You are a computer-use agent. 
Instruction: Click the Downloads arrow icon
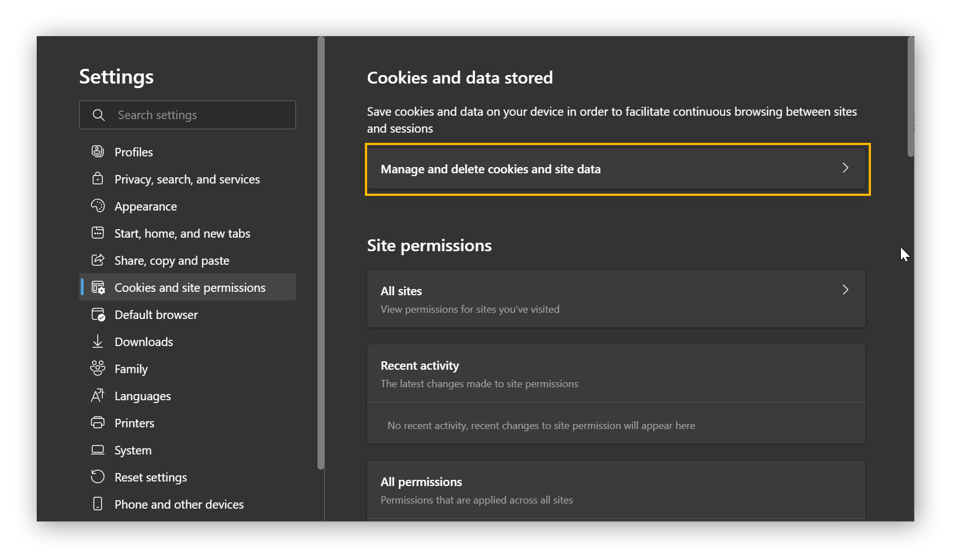click(98, 342)
